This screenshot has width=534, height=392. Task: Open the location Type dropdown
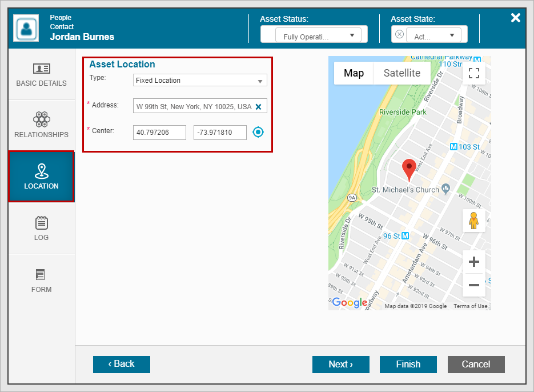click(200, 81)
